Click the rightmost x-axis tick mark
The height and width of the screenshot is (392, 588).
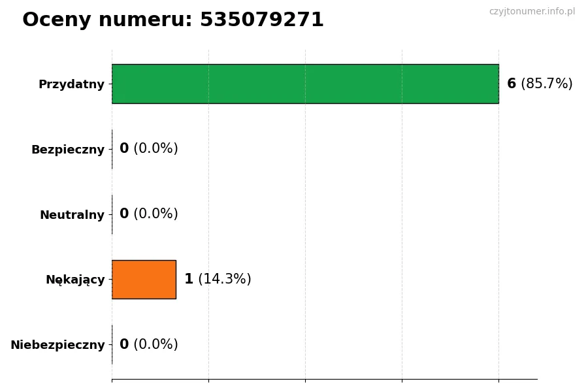[x=498, y=380]
